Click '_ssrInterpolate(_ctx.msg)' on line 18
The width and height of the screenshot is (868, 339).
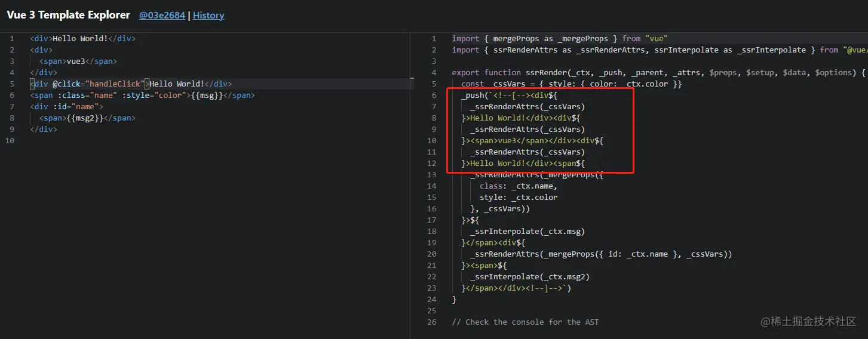(527, 232)
